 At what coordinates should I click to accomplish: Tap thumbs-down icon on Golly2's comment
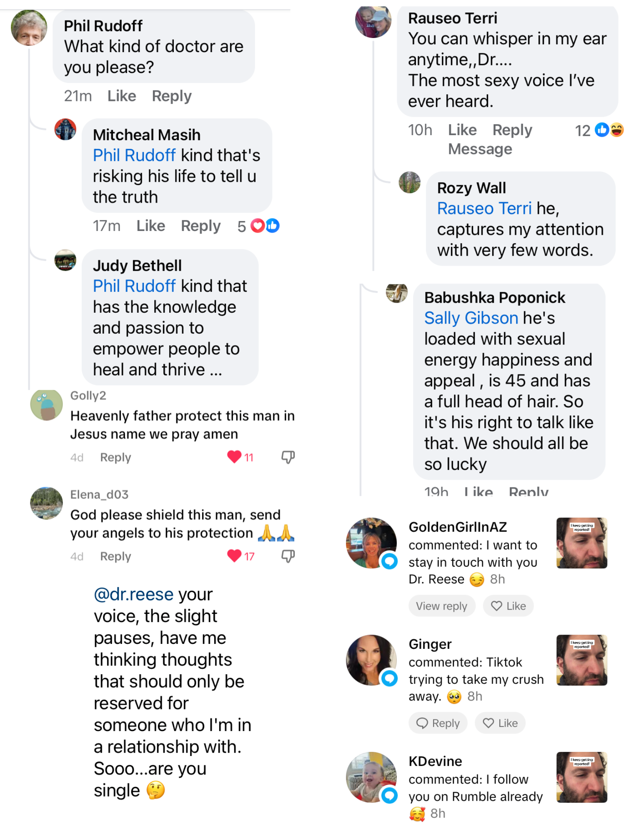coord(288,457)
